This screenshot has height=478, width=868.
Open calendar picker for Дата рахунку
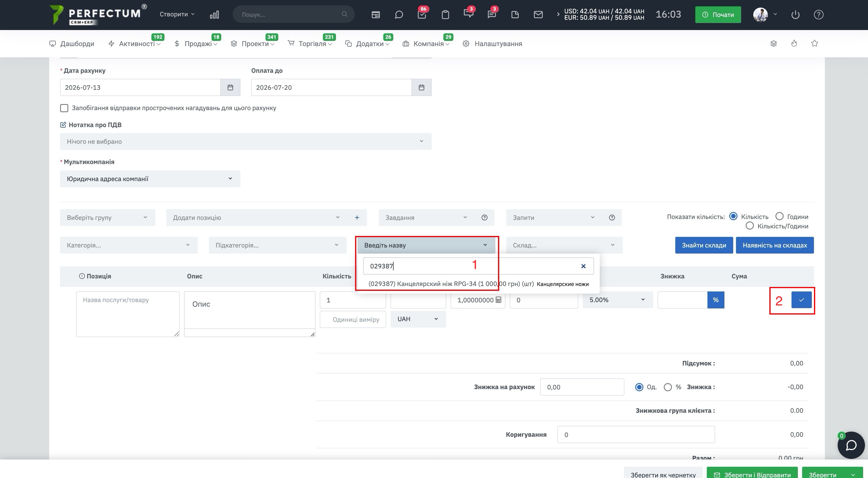tap(230, 88)
